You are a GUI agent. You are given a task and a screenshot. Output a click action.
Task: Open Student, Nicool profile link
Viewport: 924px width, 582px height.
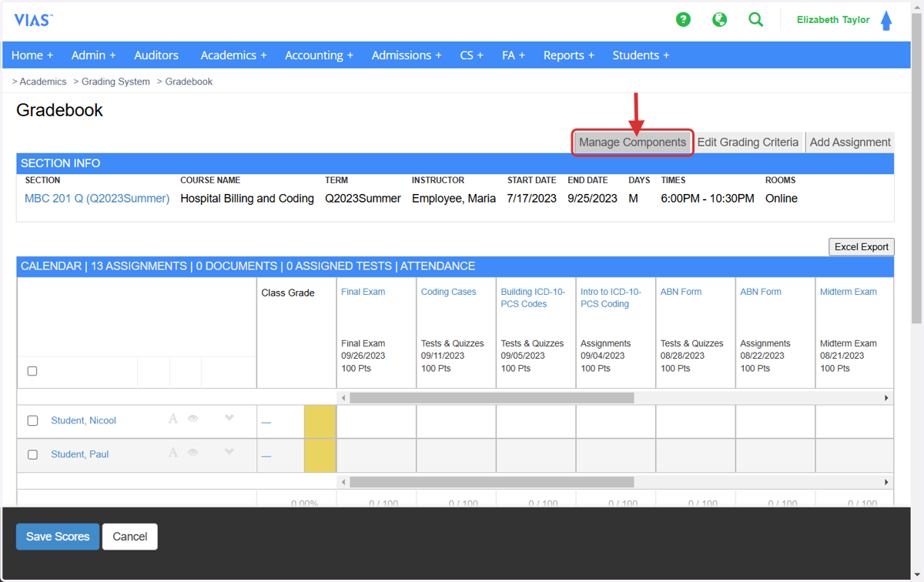point(83,420)
